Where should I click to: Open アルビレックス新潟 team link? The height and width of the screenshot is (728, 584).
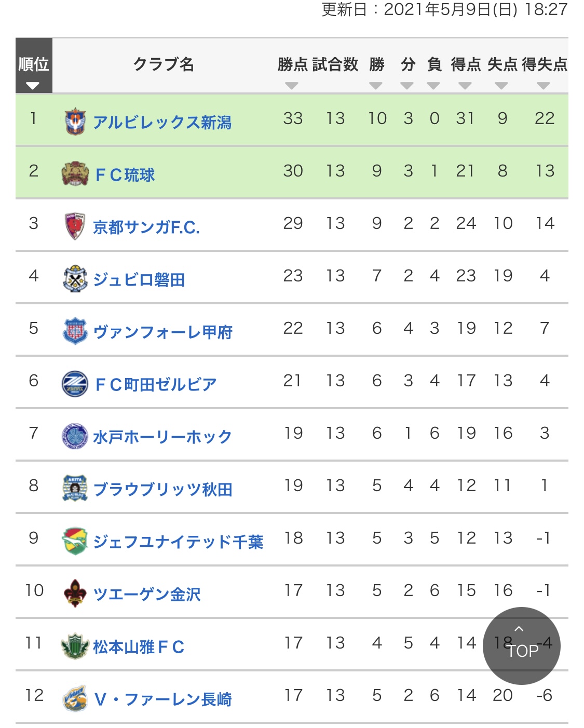point(162,123)
